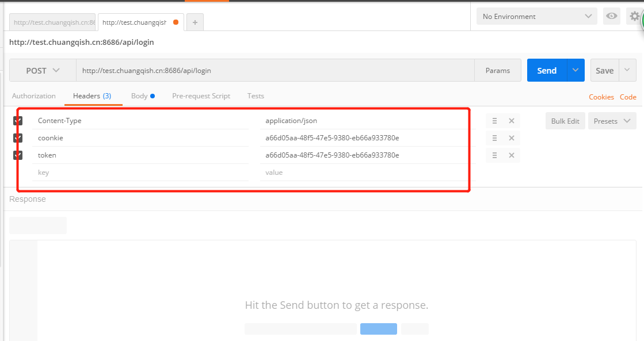Click the environment quick look eye icon
Viewport: 644px width, 341px height.
[x=612, y=17]
